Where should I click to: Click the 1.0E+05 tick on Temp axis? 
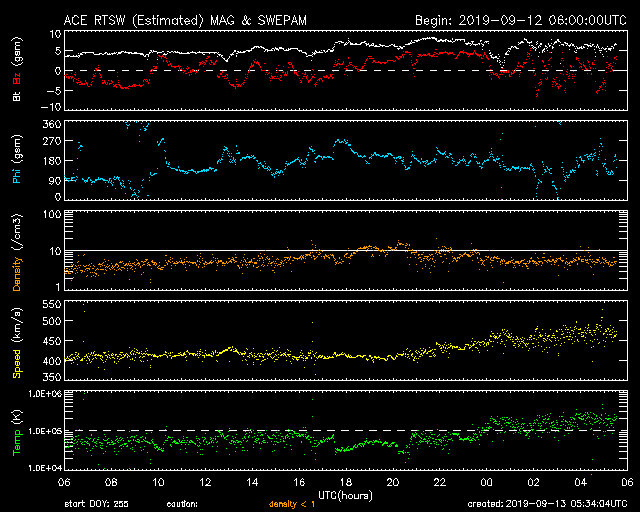click(x=45, y=431)
